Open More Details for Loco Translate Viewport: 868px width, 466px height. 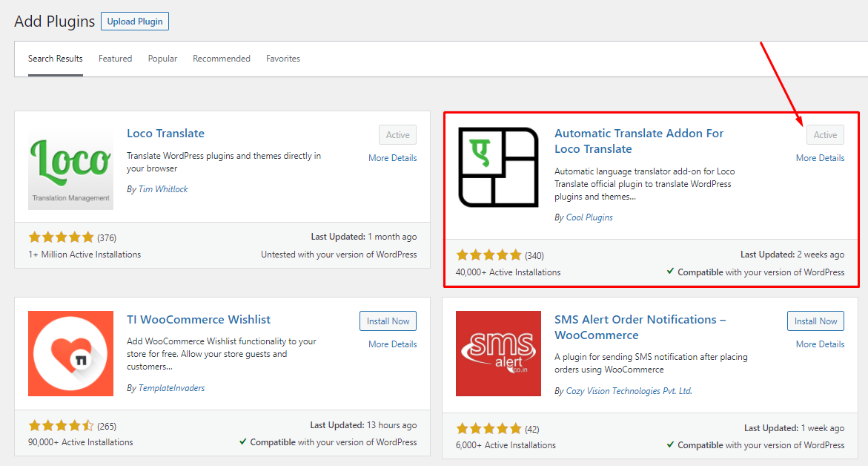click(392, 158)
